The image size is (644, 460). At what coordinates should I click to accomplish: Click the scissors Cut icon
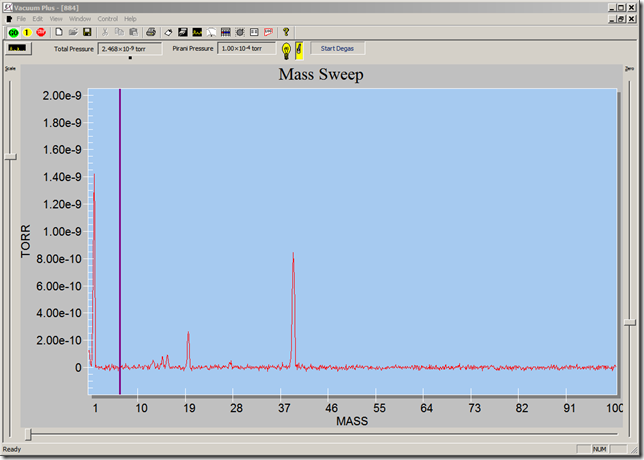coord(105,32)
